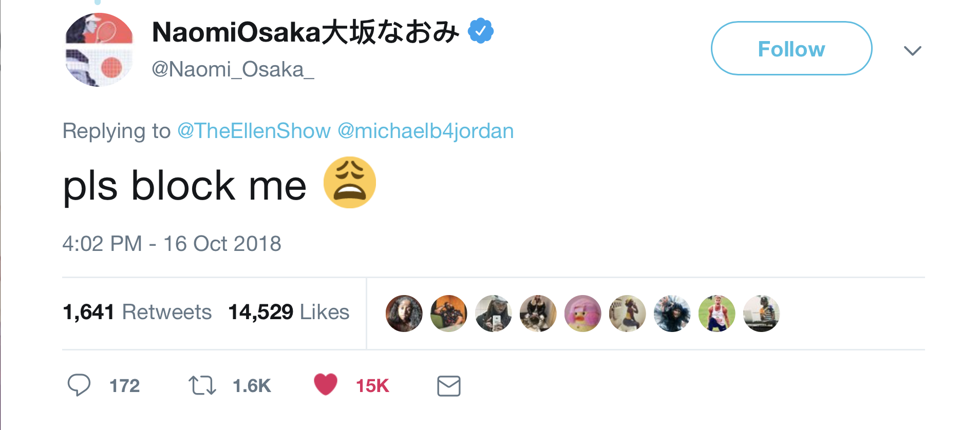The height and width of the screenshot is (430, 980).
Task: Click the 1,641 Retweets count
Action: tap(137, 312)
